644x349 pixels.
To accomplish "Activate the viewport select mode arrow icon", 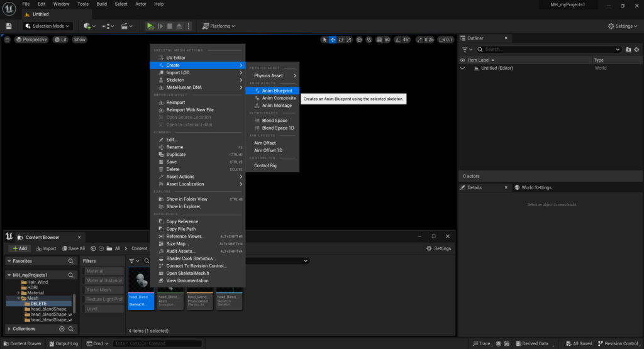I will pos(325,40).
